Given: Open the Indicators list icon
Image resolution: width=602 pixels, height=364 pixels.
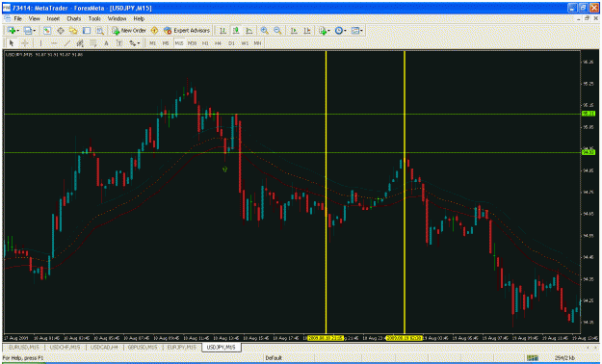Looking at the screenshot, I should pos(323,31).
